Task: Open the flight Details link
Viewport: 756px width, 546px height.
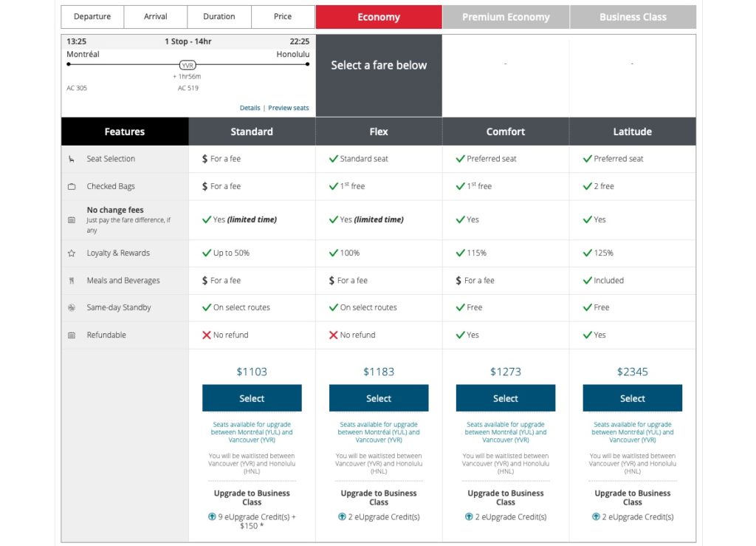Action: point(250,108)
